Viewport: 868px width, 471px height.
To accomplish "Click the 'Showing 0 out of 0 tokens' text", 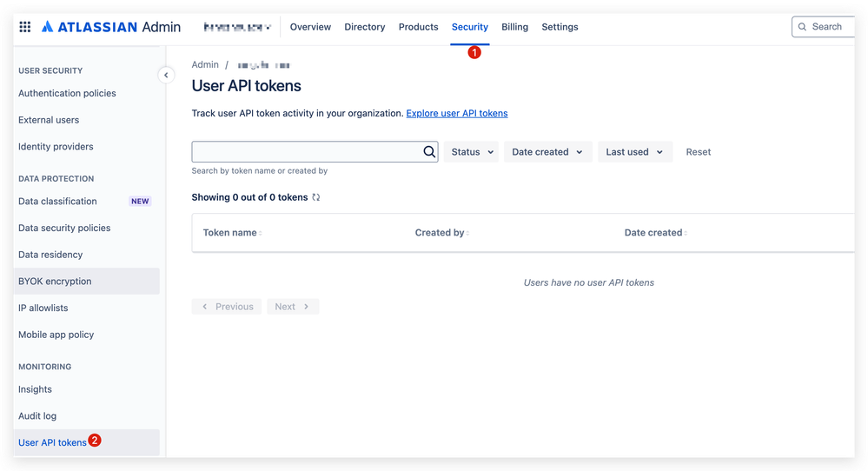I will (x=249, y=197).
